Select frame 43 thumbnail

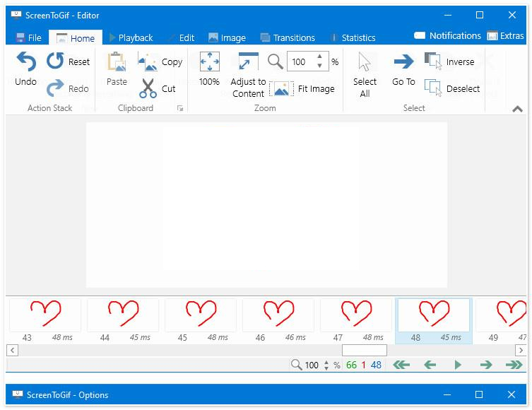pyautogui.click(x=45, y=321)
